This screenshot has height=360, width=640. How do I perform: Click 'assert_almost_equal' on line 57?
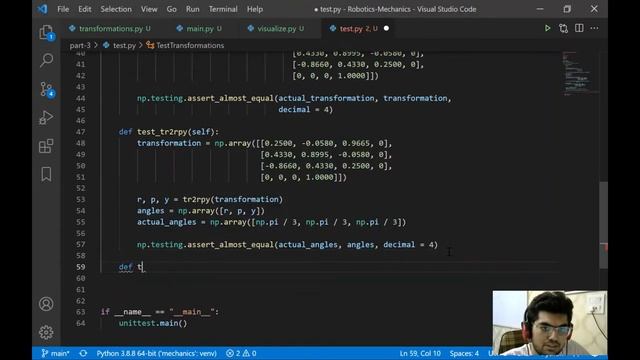pos(231,244)
